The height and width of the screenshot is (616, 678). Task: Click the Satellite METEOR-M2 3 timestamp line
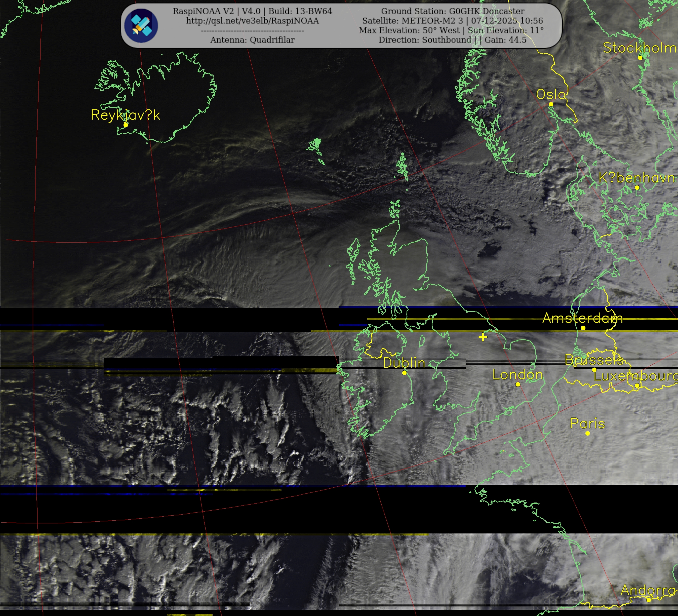(x=452, y=21)
